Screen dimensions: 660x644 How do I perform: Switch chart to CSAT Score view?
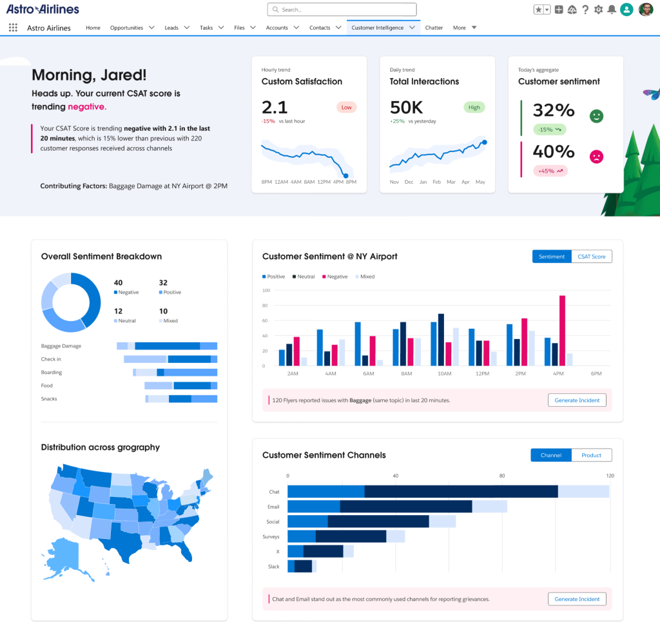[591, 257]
